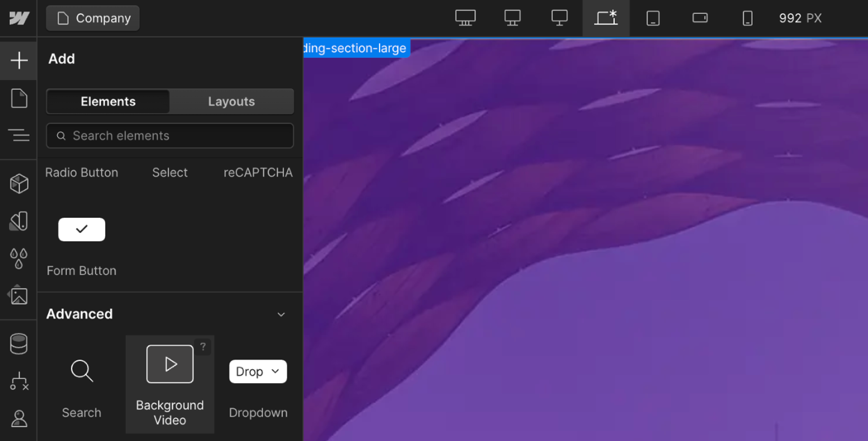Switch to the Elements tab
868x441 pixels.
click(108, 102)
